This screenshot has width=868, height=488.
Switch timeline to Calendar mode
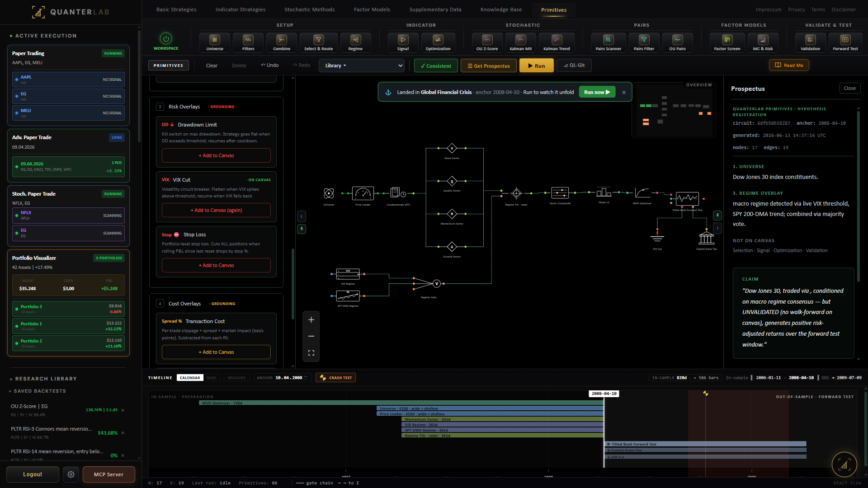point(190,378)
